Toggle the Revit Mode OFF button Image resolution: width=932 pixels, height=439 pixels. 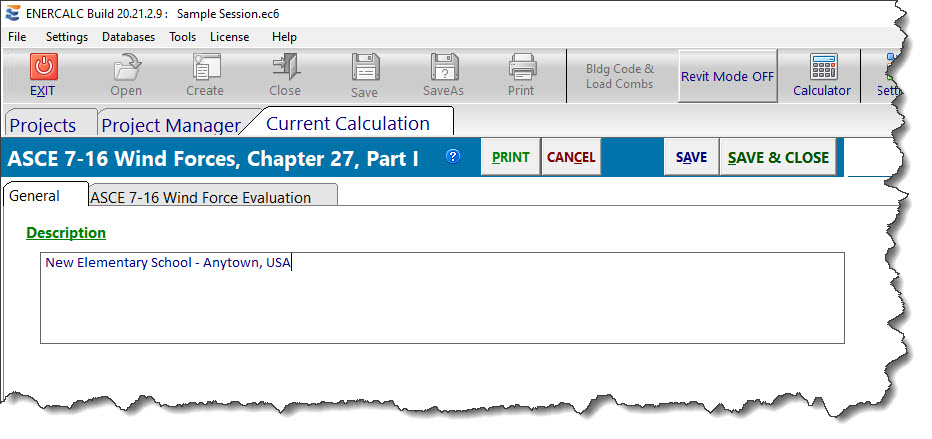pyautogui.click(x=727, y=76)
